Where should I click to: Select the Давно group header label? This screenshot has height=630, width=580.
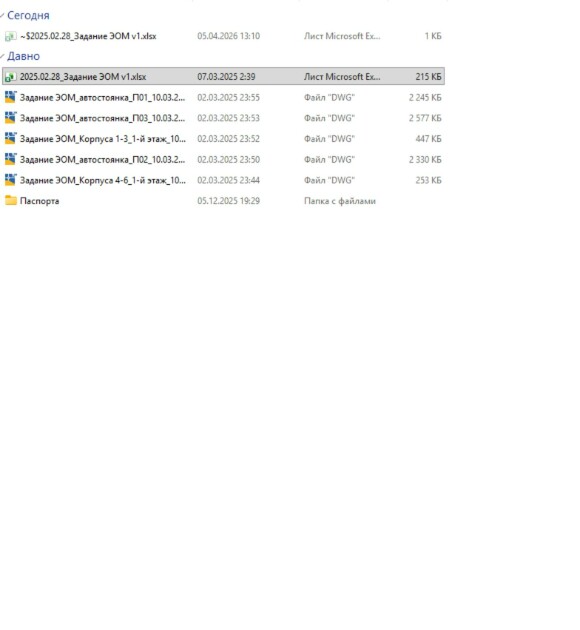point(24,56)
